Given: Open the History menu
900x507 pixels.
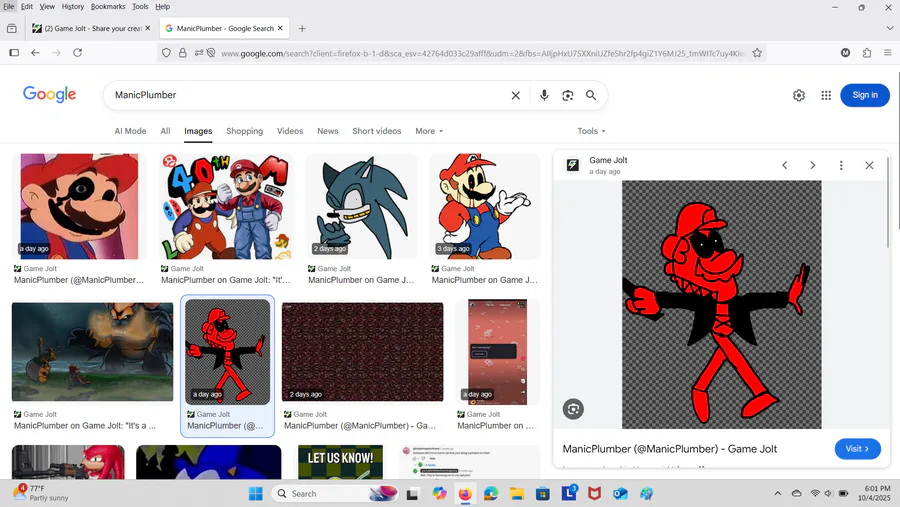Looking at the screenshot, I should (72, 6).
